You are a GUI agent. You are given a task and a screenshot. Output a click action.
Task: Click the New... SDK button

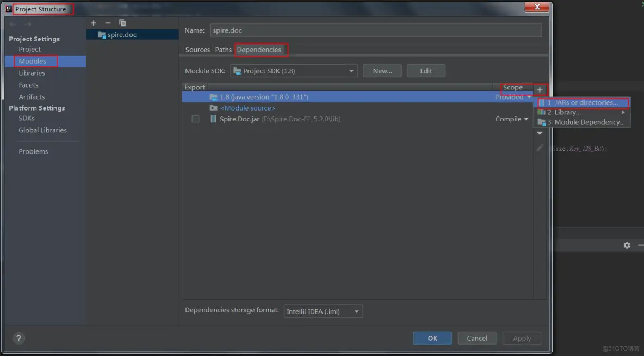click(382, 71)
